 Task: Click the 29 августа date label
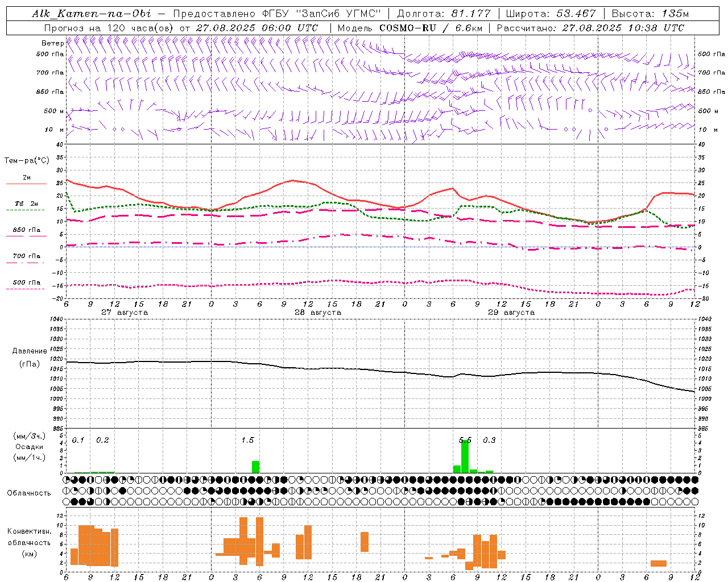click(x=511, y=313)
